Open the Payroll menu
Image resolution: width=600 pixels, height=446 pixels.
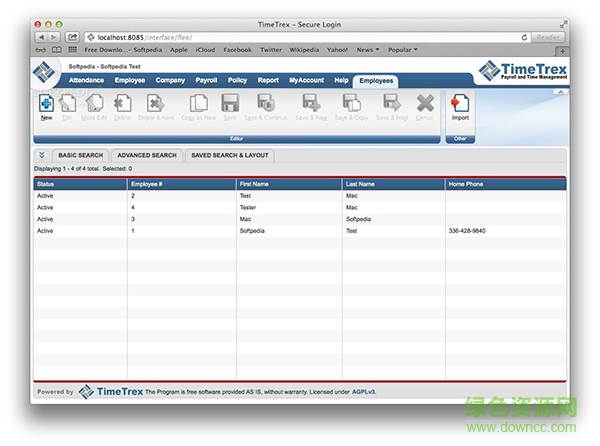click(x=206, y=80)
